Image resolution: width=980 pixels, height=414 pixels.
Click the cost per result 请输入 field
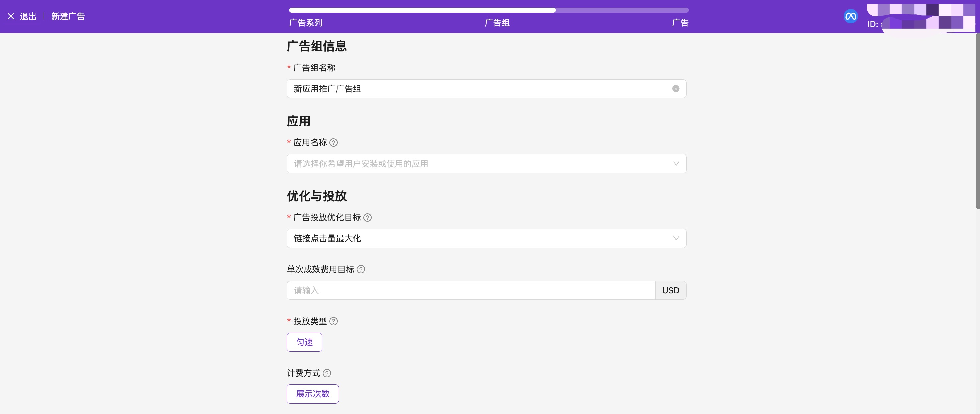[x=471, y=290]
